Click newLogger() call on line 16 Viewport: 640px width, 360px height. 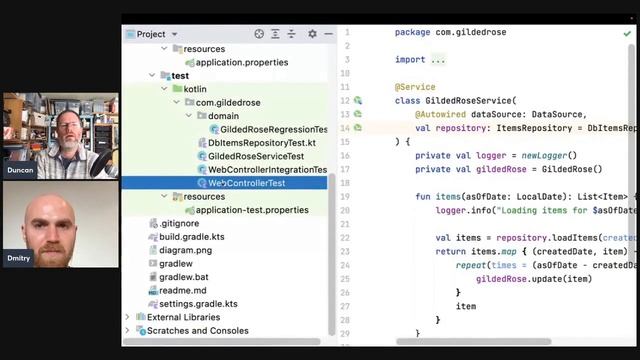point(549,156)
